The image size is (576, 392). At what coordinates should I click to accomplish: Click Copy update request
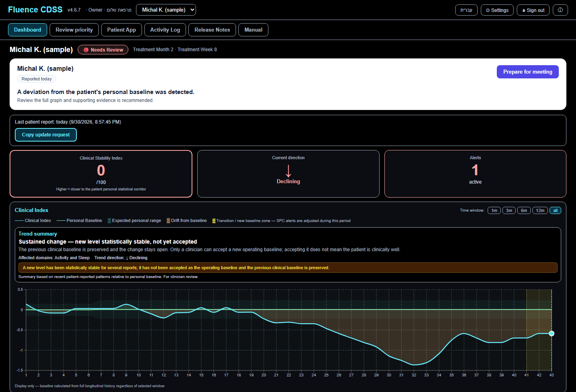tap(46, 135)
